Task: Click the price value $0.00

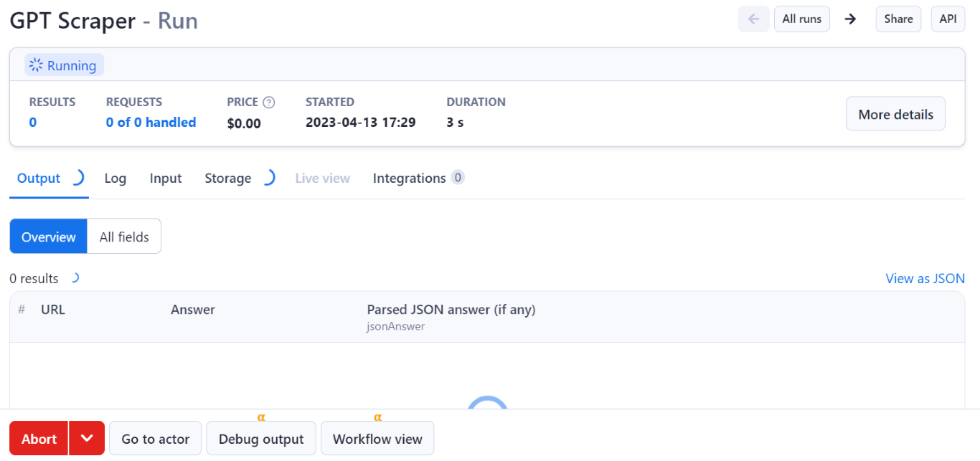Action: 244,123
